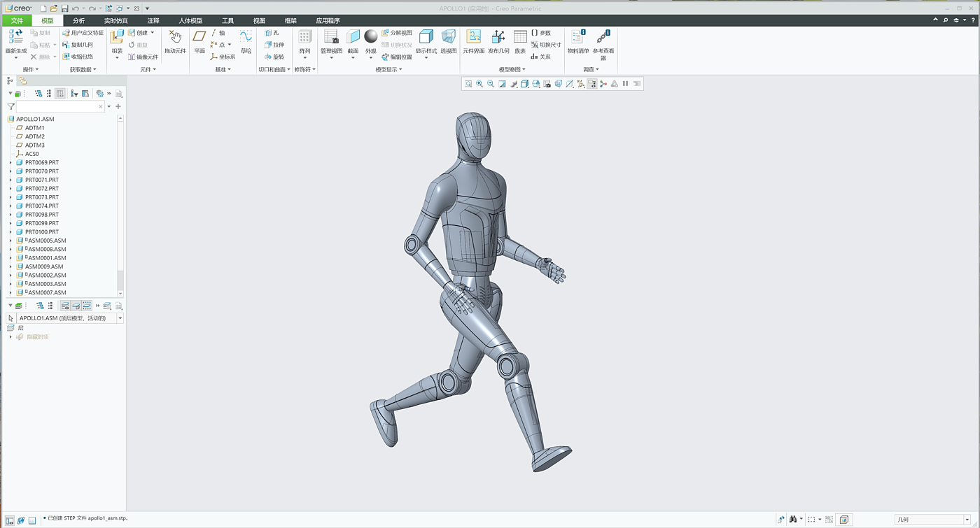The width and height of the screenshot is (980, 528).
Task: Toggle spin center display in graphics toolbar
Action: (x=603, y=84)
